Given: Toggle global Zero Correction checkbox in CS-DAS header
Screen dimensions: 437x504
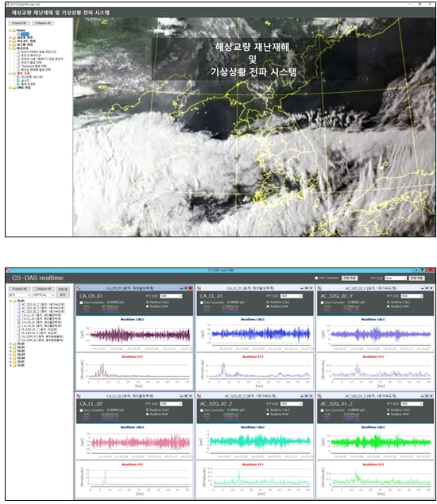Looking at the screenshot, I should (x=316, y=278).
